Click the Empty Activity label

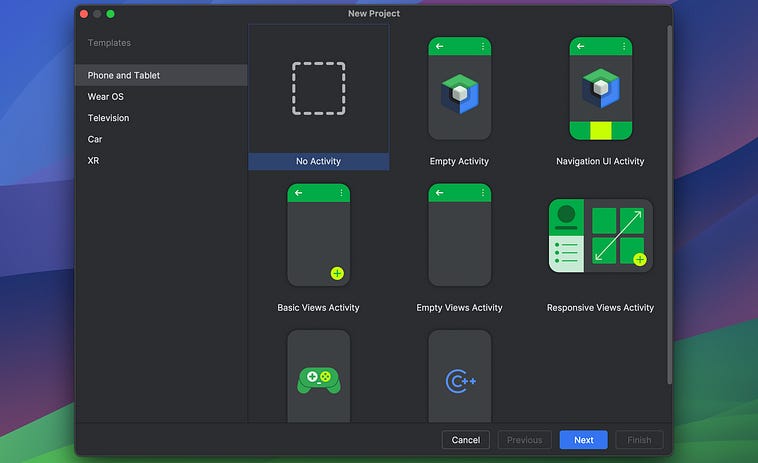[x=459, y=161]
